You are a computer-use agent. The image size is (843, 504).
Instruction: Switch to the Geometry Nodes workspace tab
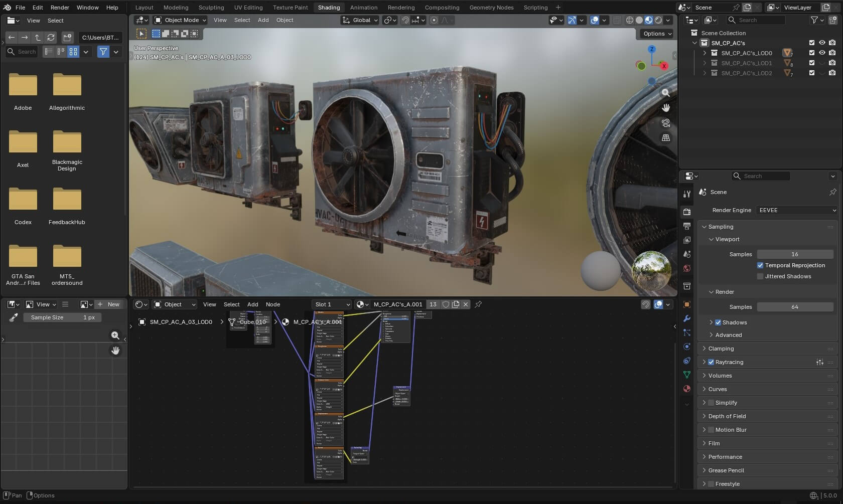pyautogui.click(x=491, y=8)
